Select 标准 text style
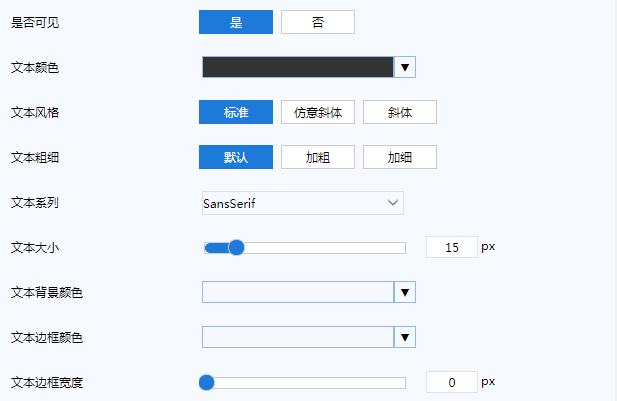This screenshot has height=401, width=617. click(x=236, y=112)
